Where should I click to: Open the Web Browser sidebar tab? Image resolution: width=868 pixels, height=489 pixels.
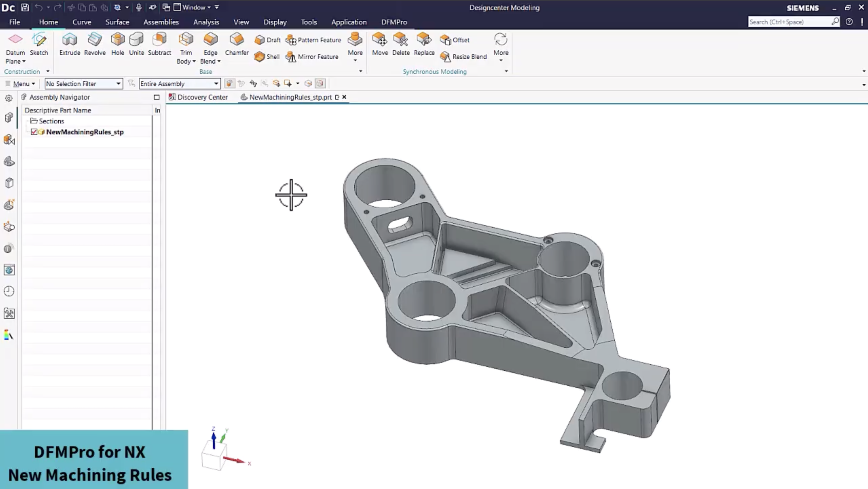pyautogui.click(x=9, y=270)
